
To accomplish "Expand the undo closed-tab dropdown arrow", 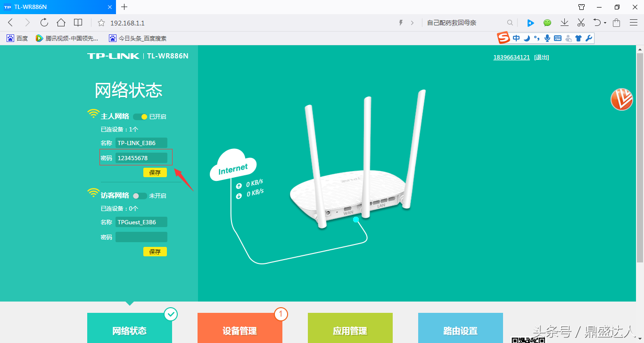I will click(x=605, y=23).
